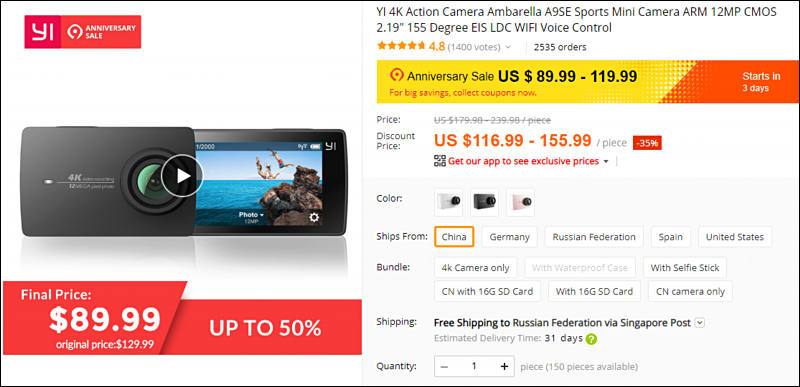Click the -35% discount badge

point(647,143)
